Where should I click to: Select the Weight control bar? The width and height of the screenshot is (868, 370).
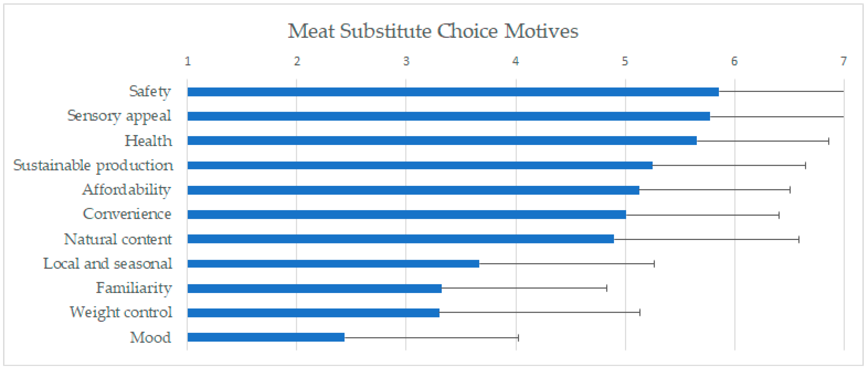click(x=313, y=313)
